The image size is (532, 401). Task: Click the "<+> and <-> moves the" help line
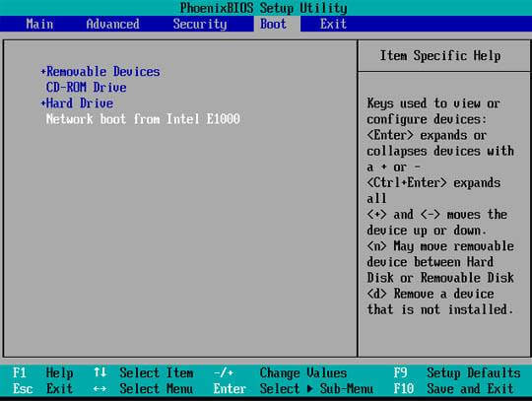pyautogui.click(x=437, y=215)
